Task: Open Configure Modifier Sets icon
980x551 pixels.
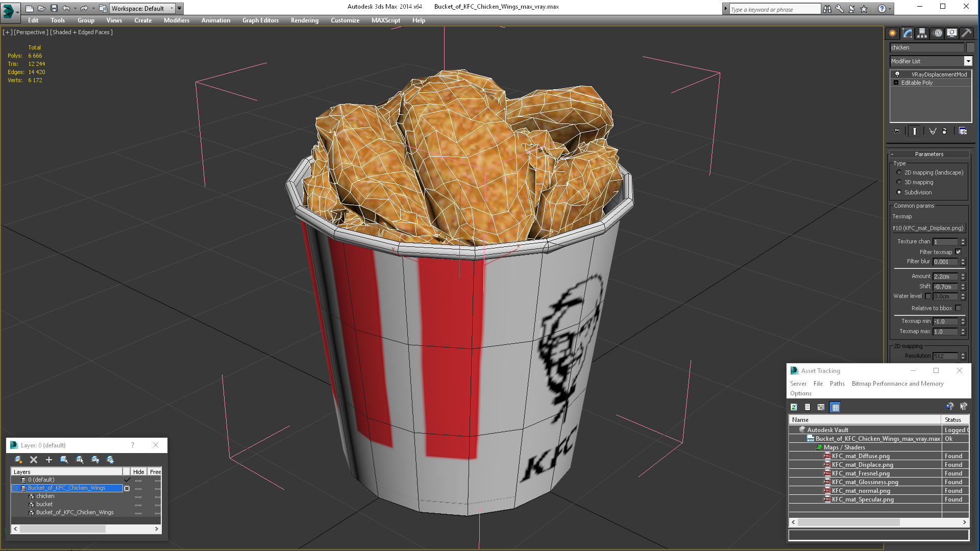Action: pyautogui.click(x=963, y=131)
